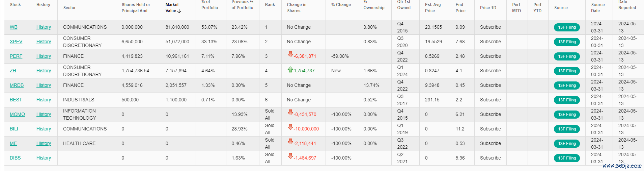Click the red down arrow in MOMO row
Image resolution: width=644 pixels, height=171 pixels.
(290, 113)
